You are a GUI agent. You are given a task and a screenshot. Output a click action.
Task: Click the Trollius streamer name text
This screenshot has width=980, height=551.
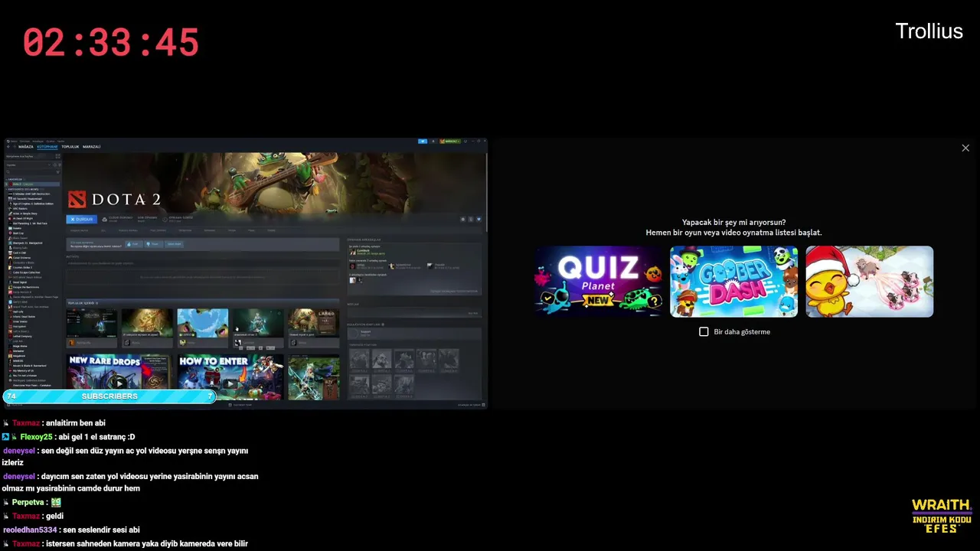point(929,31)
